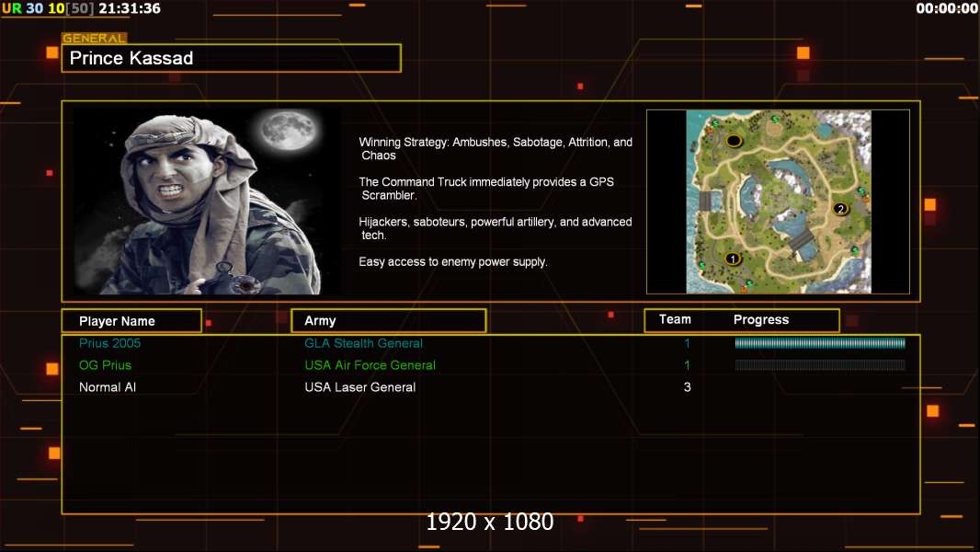980x552 pixels.
Task: Click USA Air Force General army text
Action: (x=370, y=365)
